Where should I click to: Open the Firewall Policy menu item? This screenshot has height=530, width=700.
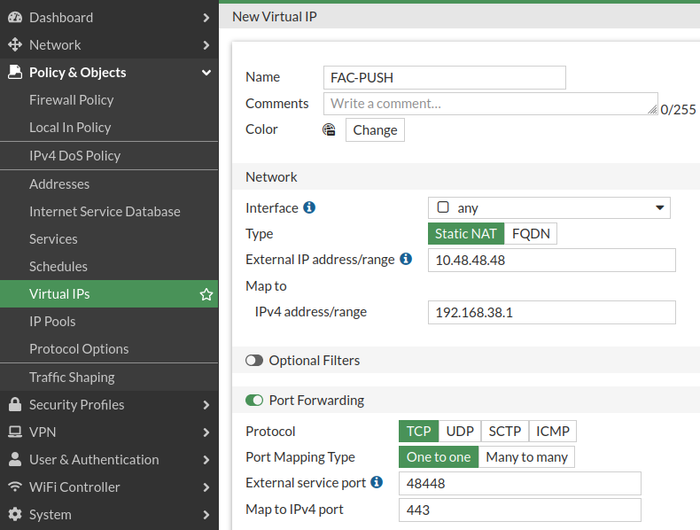pos(71,100)
